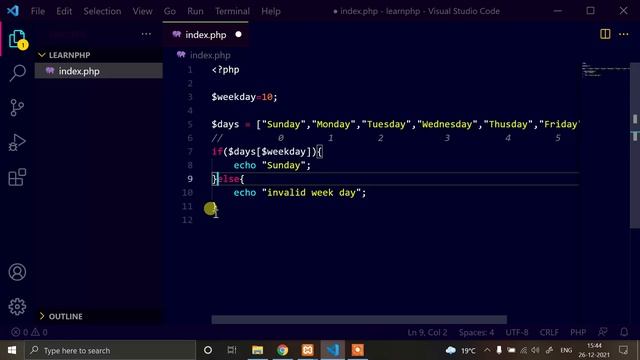Select the index.php editor tab
Viewport: 640px width, 360px height.
point(205,35)
